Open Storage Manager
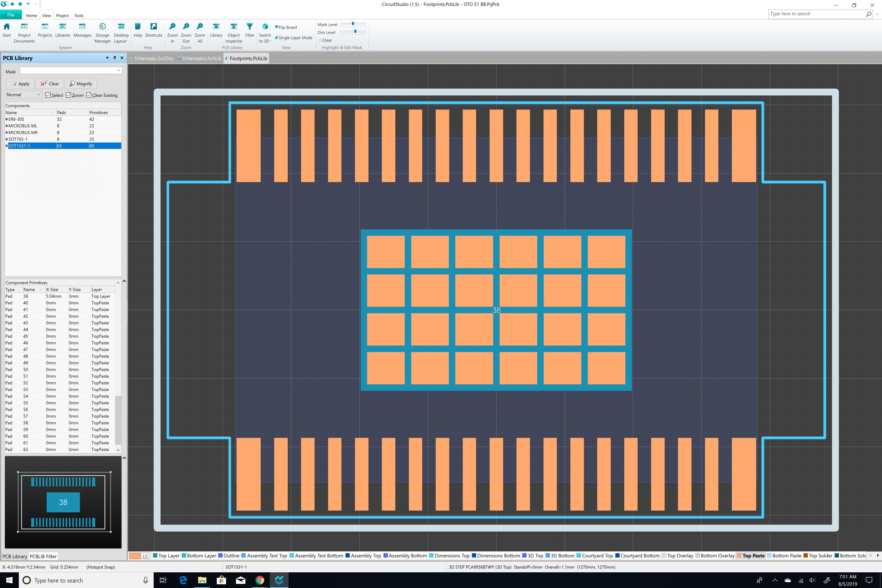The height and width of the screenshot is (588, 882). pos(102,33)
